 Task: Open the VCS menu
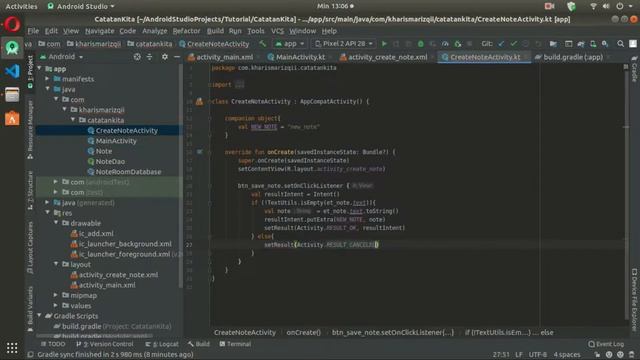coord(277,31)
